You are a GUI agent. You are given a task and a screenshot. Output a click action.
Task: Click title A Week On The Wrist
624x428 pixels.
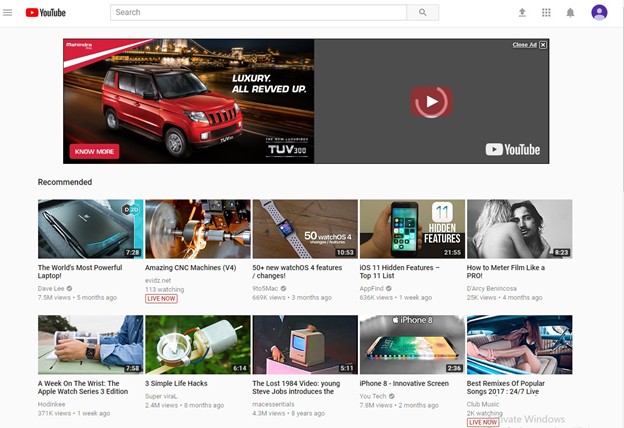[83, 387]
